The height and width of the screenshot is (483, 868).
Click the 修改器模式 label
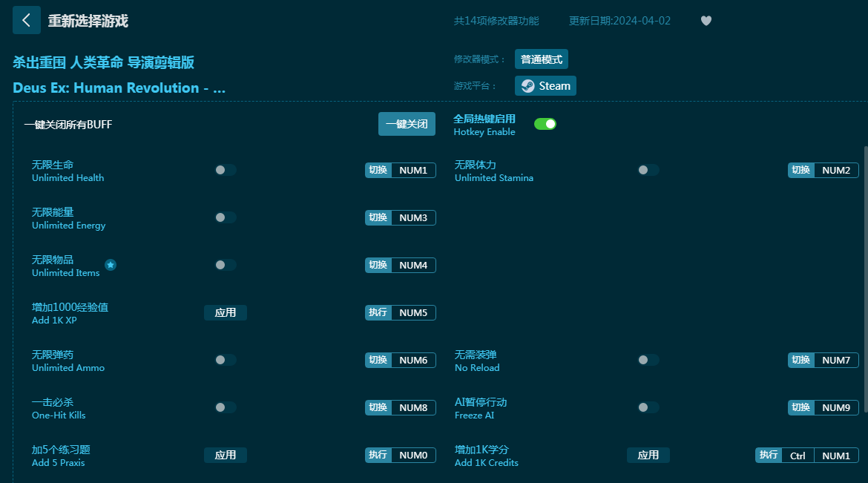pos(479,59)
